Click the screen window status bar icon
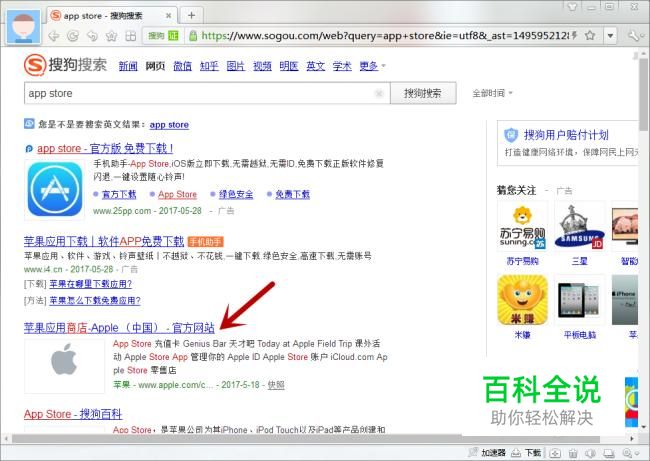The width and height of the screenshot is (650, 461). coord(608,453)
